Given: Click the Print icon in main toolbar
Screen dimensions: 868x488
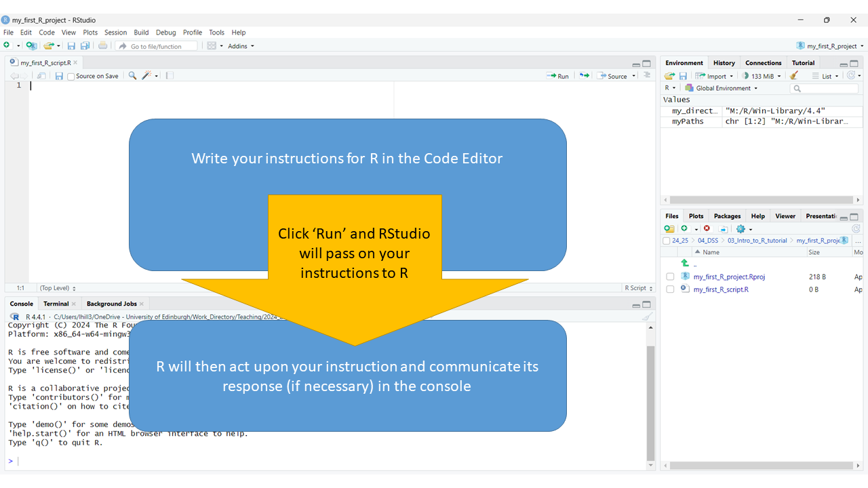Looking at the screenshot, I should (x=102, y=45).
